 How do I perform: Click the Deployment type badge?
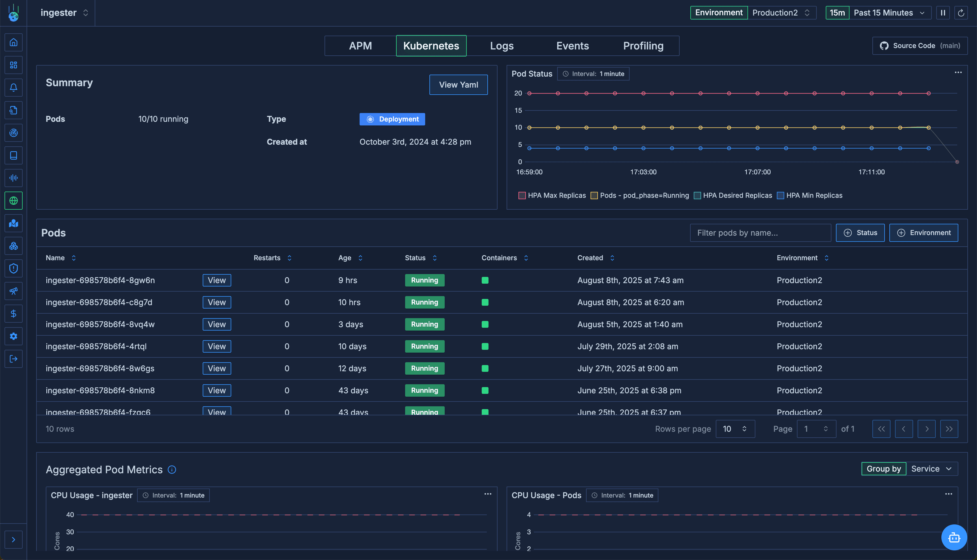(392, 119)
